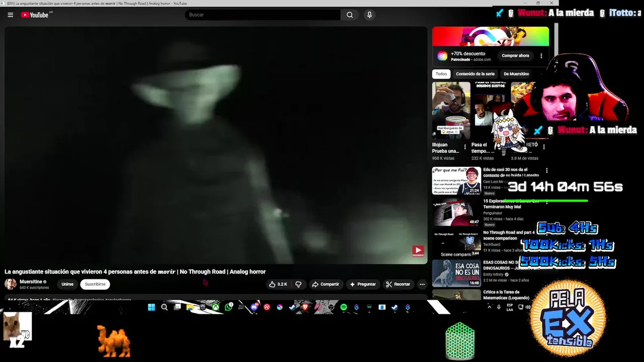
Task: Open the Adobe ad three-dot options
Action: [x=541, y=56]
